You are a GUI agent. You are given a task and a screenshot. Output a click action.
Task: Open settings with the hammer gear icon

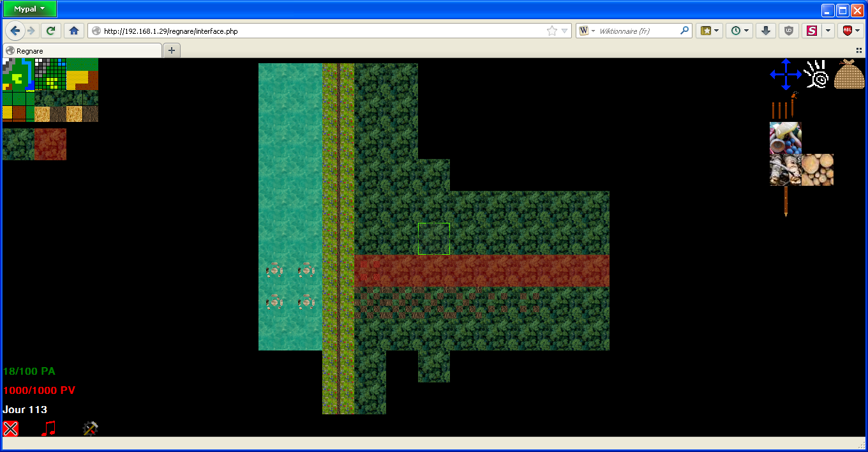pyautogui.click(x=90, y=428)
